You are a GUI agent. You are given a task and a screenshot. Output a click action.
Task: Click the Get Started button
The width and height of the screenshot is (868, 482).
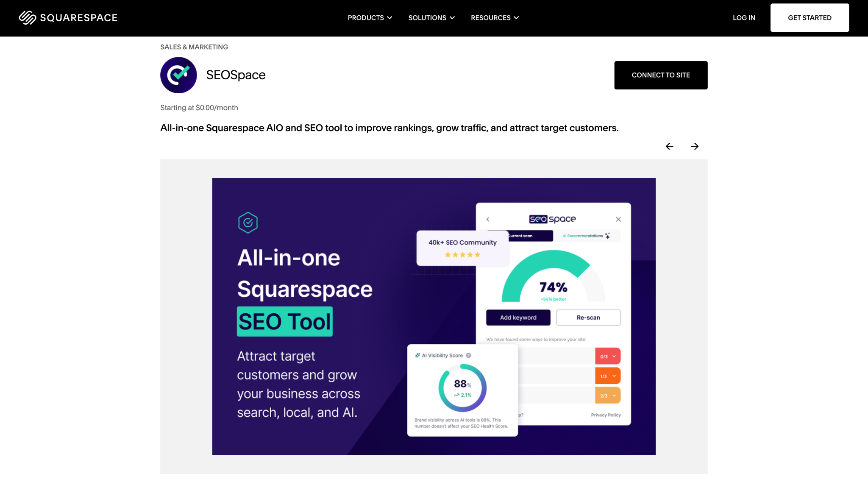(810, 18)
